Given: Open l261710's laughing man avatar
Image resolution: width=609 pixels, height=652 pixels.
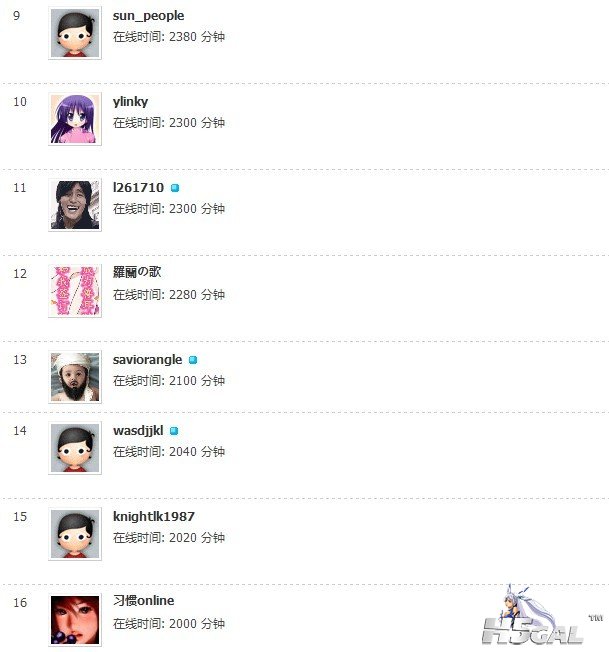Looking at the screenshot, I should coord(75,205).
